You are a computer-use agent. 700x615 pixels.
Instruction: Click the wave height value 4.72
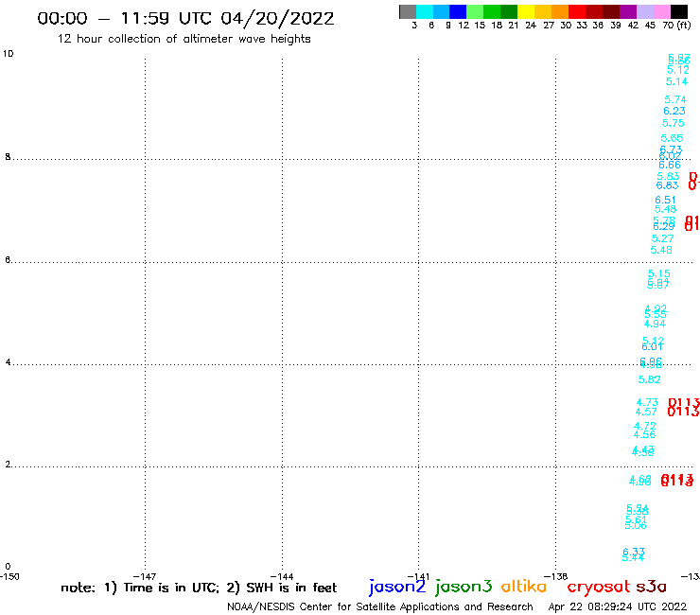(x=645, y=426)
